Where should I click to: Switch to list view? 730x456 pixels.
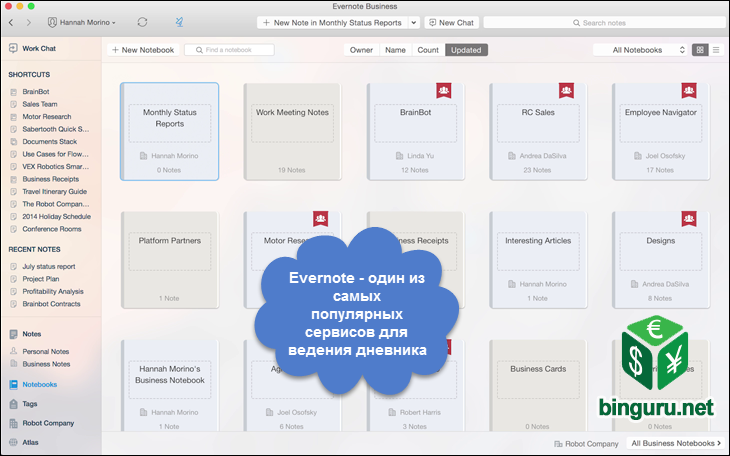tap(716, 50)
